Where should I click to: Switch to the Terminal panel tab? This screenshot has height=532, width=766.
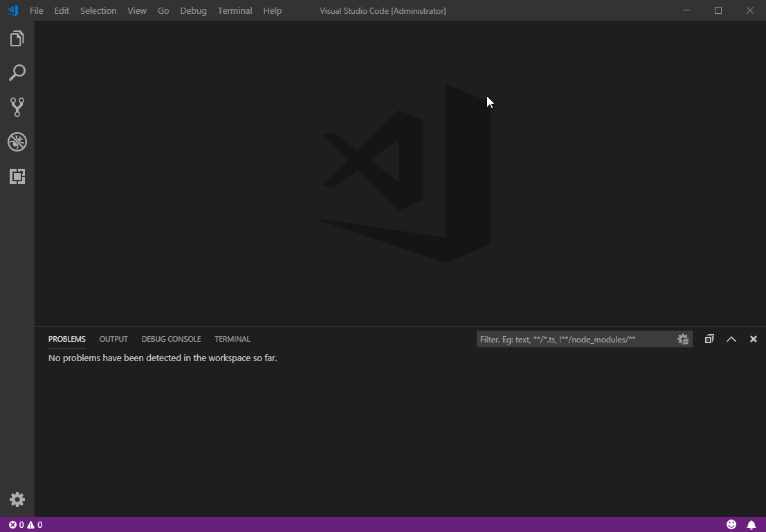point(232,339)
